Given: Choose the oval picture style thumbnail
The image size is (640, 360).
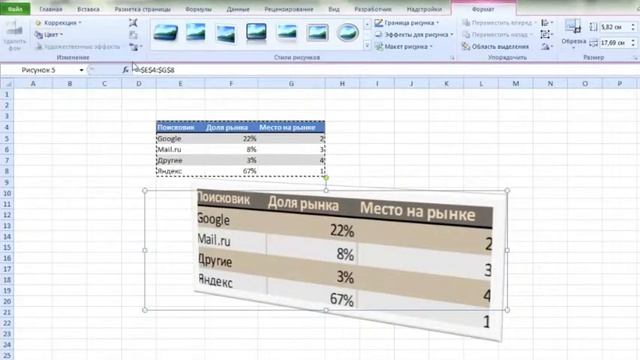Looking at the screenshot, I should [348, 33].
